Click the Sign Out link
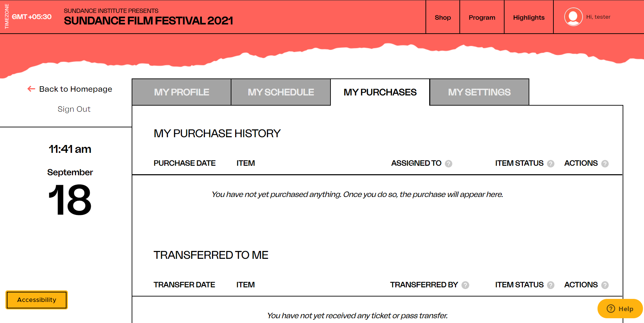Screen dimensions: 644x323 click(x=74, y=109)
